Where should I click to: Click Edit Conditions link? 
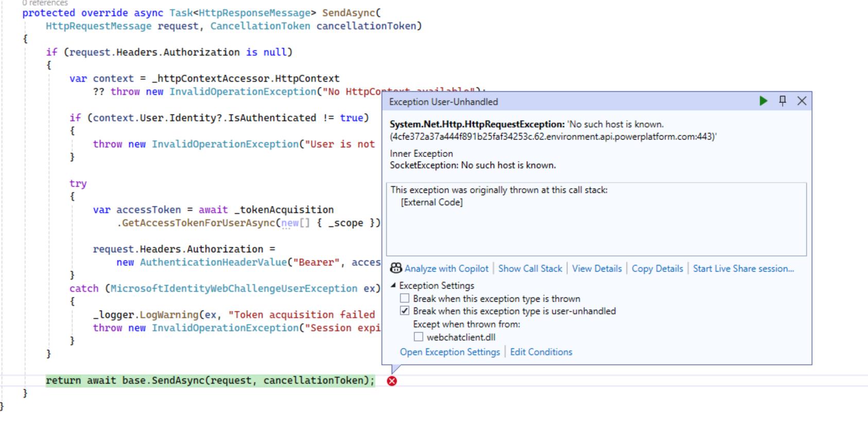point(541,352)
